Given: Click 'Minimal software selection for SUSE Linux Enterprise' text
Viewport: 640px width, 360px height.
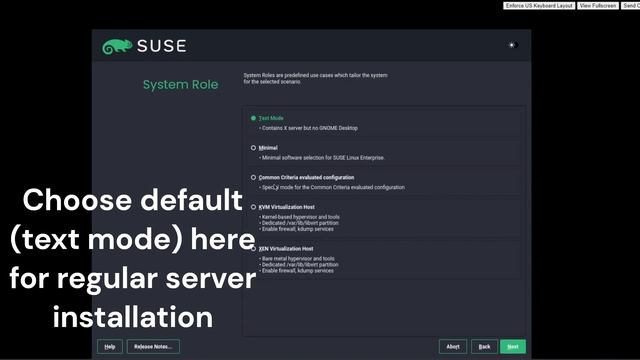Looking at the screenshot, I should click(322, 158).
